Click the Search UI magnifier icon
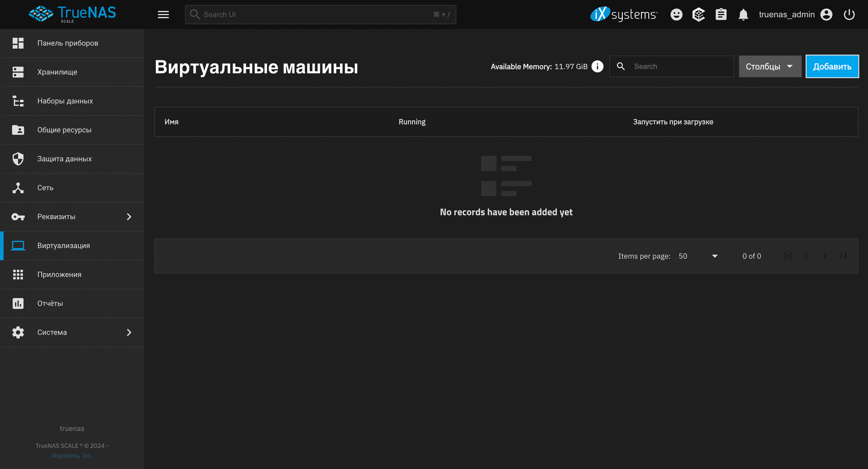The width and height of the screenshot is (868, 469). [x=195, y=14]
